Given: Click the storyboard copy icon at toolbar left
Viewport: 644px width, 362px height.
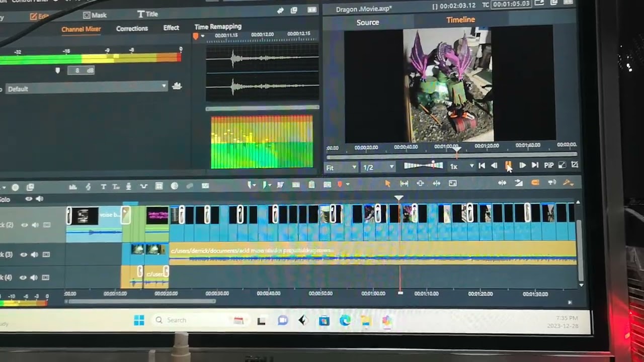Looking at the screenshot, I should (x=30, y=187).
